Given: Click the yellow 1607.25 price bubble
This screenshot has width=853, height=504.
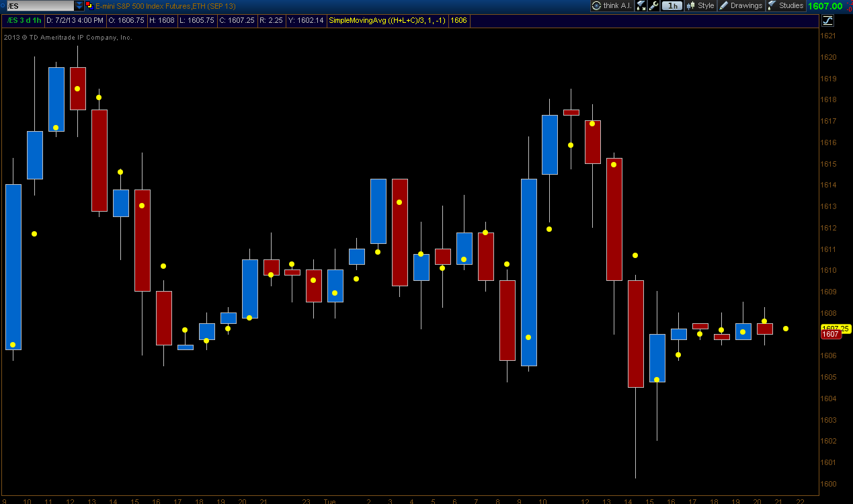Looking at the screenshot, I should [x=836, y=328].
